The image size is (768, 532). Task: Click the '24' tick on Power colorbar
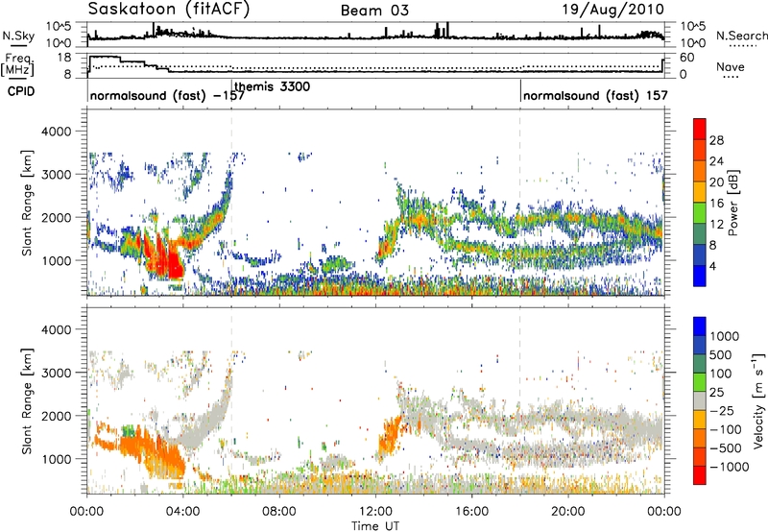pos(716,161)
